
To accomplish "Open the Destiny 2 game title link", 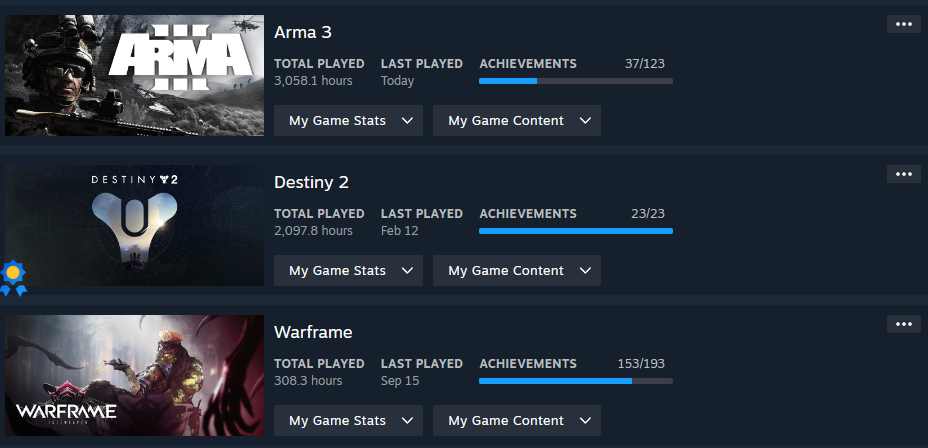I will click(311, 182).
